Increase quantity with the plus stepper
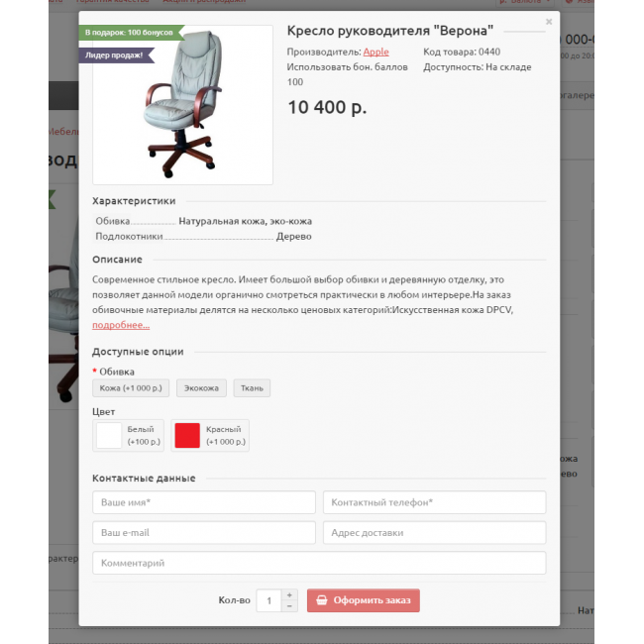 289,594
